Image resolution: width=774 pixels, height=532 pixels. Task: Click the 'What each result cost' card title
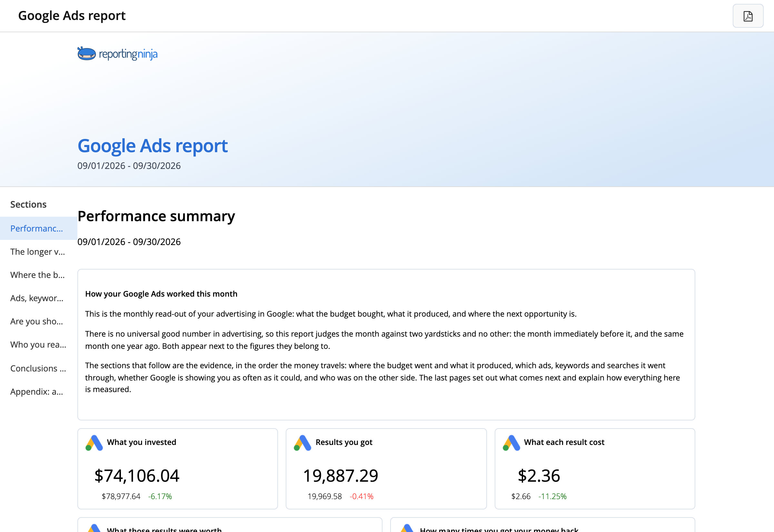(x=564, y=442)
